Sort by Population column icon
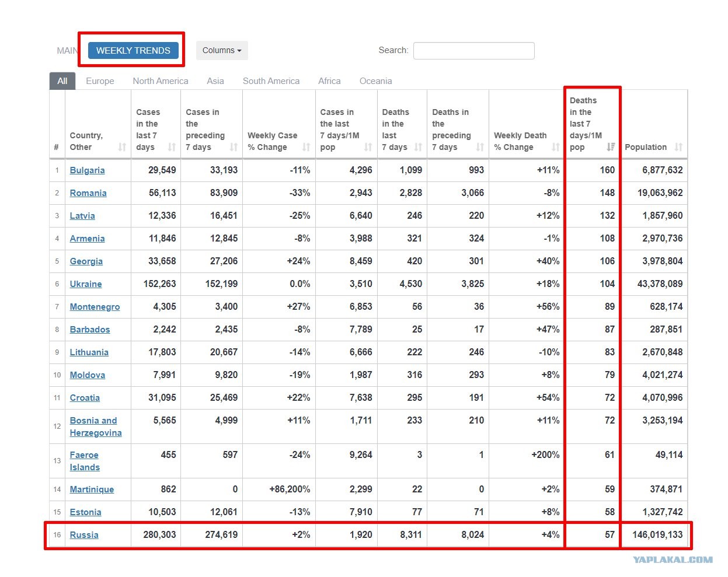This screenshot has width=728, height=577. (678, 147)
